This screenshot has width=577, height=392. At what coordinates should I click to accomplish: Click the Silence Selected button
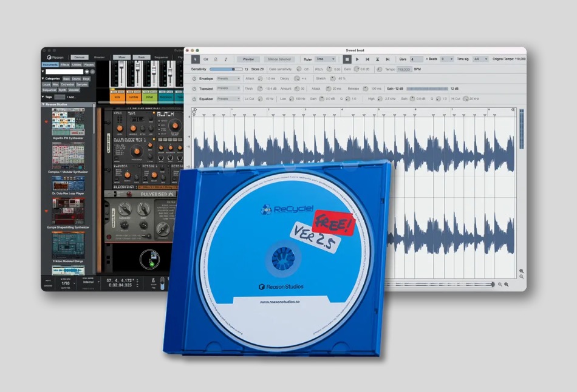click(279, 59)
